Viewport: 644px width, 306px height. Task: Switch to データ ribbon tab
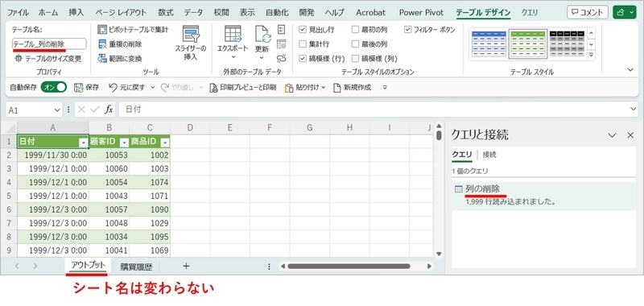[193, 13]
